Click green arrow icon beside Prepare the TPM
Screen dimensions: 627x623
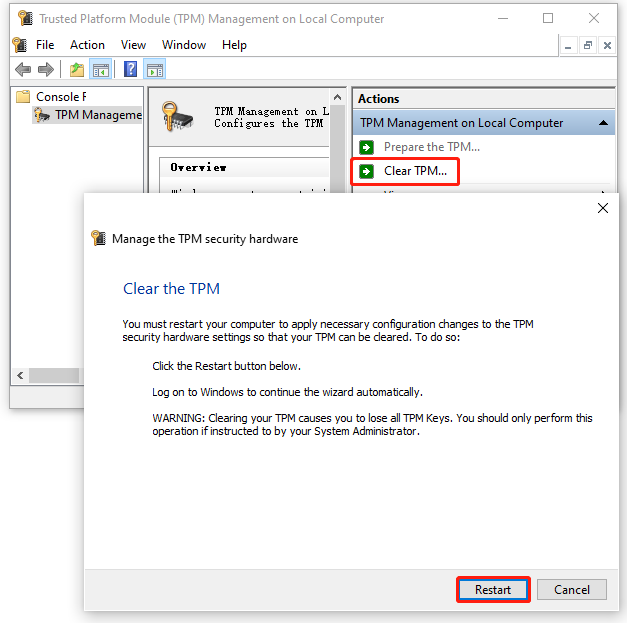[366, 148]
